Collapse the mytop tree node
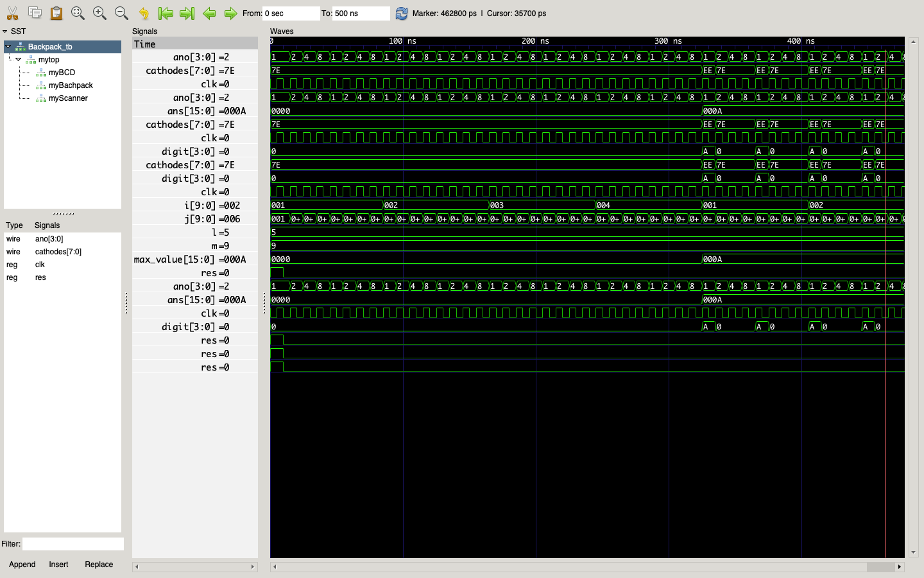 18,59
